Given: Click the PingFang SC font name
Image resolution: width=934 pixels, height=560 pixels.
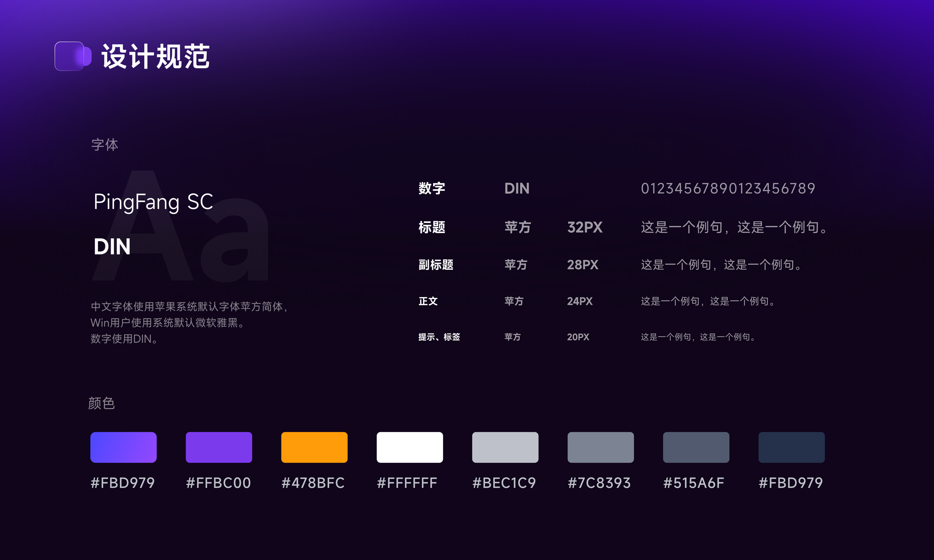Looking at the screenshot, I should click(153, 202).
